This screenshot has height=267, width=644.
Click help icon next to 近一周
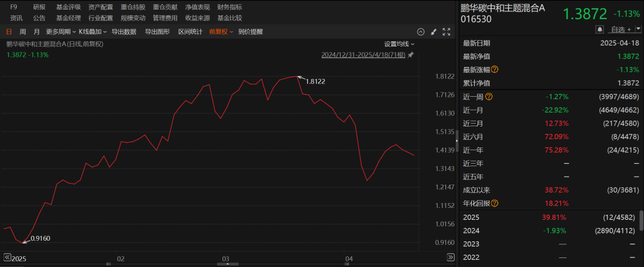(489, 96)
